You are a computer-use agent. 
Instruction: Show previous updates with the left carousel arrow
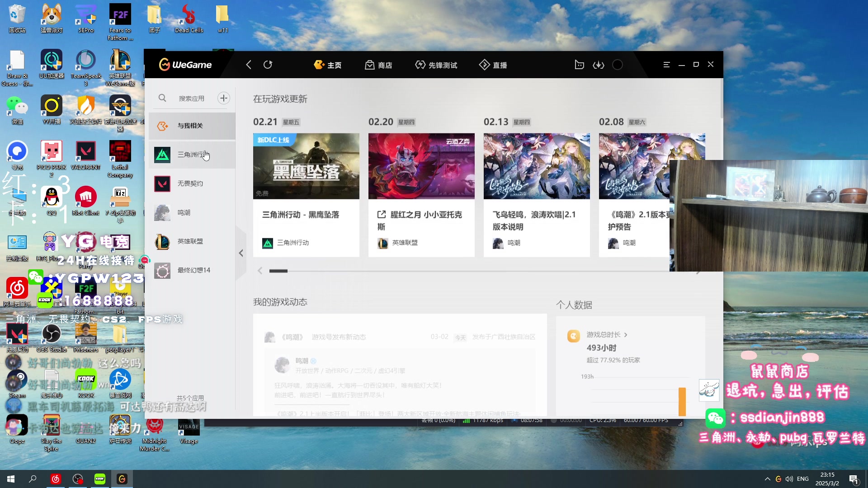[x=260, y=271]
